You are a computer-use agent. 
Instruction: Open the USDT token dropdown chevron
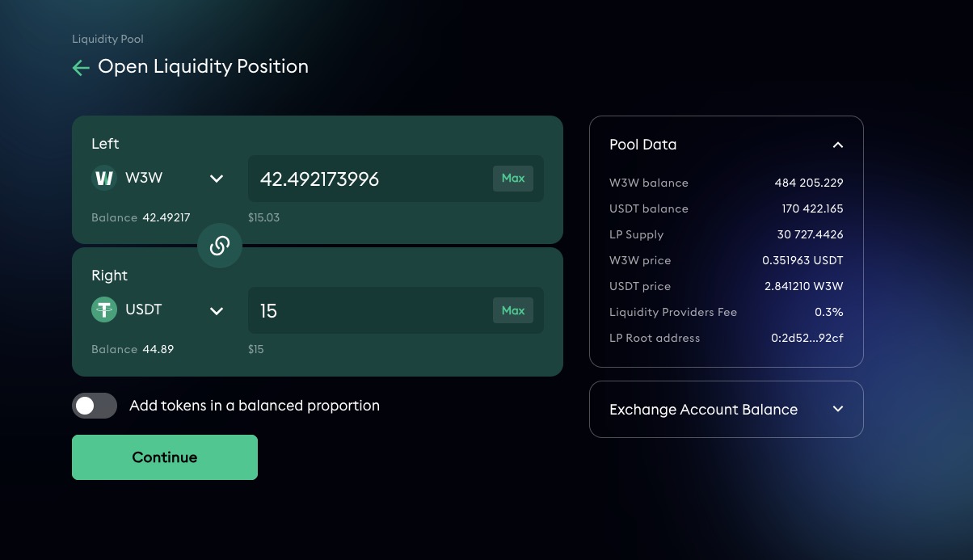(x=217, y=310)
